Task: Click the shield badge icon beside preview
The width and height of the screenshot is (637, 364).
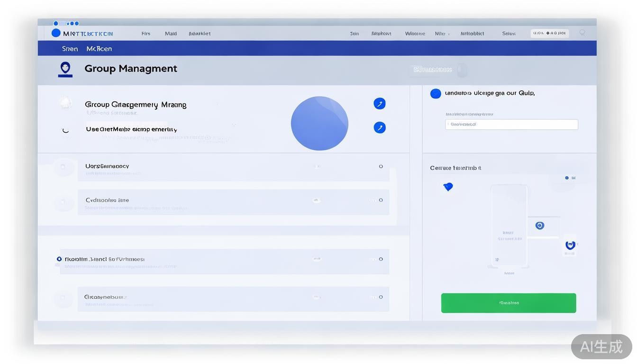Action: (x=570, y=245)
